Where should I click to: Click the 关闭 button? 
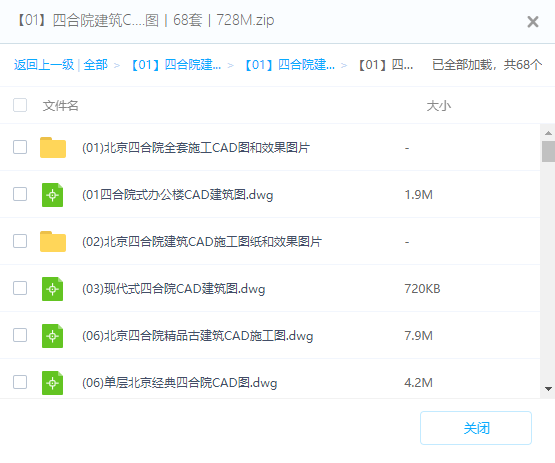[476, 428]
